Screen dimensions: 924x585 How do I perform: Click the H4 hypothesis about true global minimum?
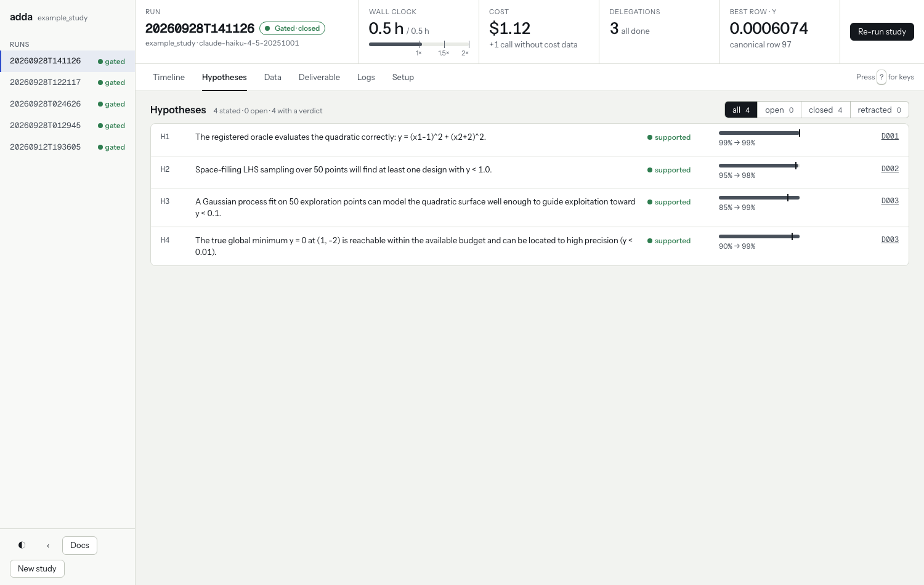pyautogui.click(x=414, y=246)
